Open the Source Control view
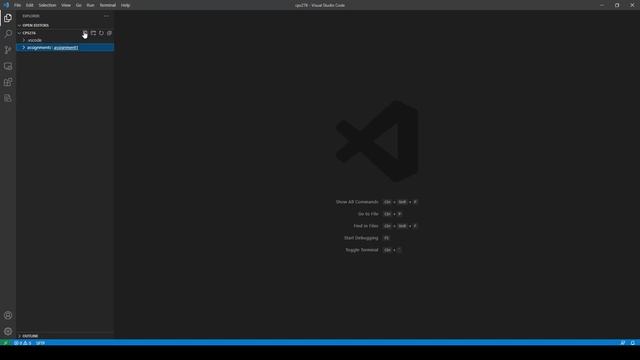Viewport: 640px width, 360px height. (x=8, y=50)
